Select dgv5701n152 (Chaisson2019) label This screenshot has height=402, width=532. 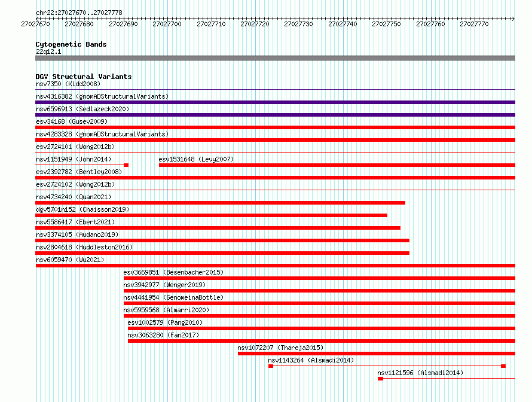(x=82, y=209)
